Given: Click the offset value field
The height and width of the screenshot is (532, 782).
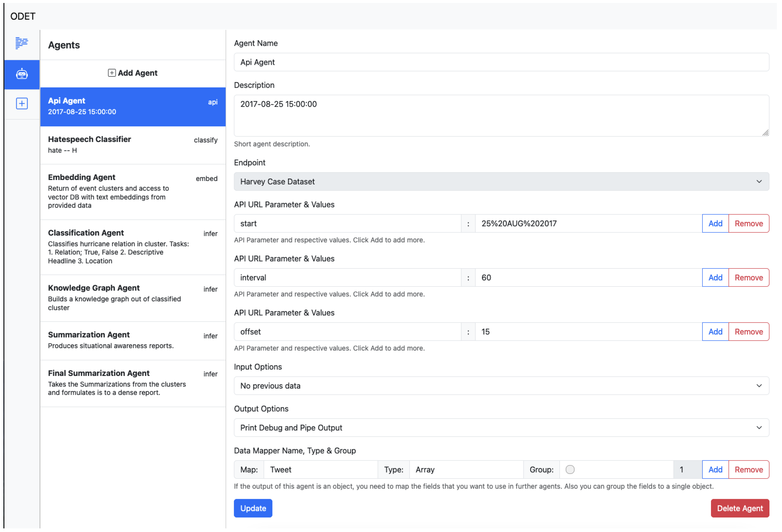Looking at the screenshot, I should tap(588, 332).
